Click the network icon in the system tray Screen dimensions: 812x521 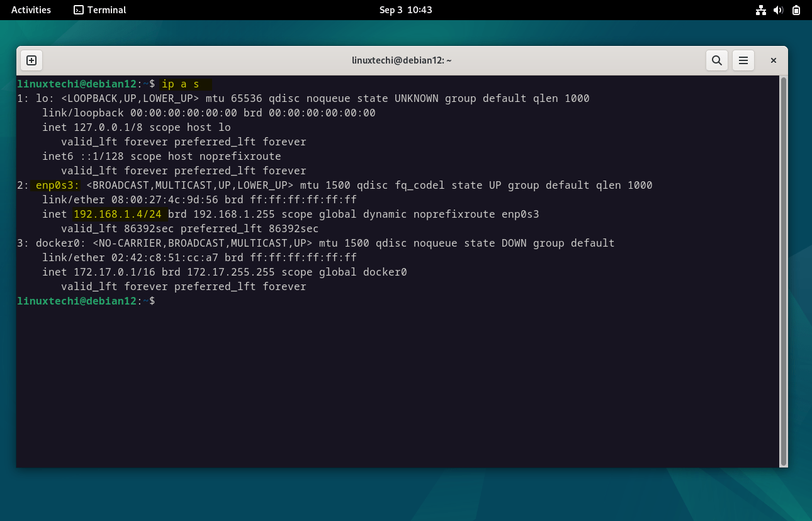760,9
